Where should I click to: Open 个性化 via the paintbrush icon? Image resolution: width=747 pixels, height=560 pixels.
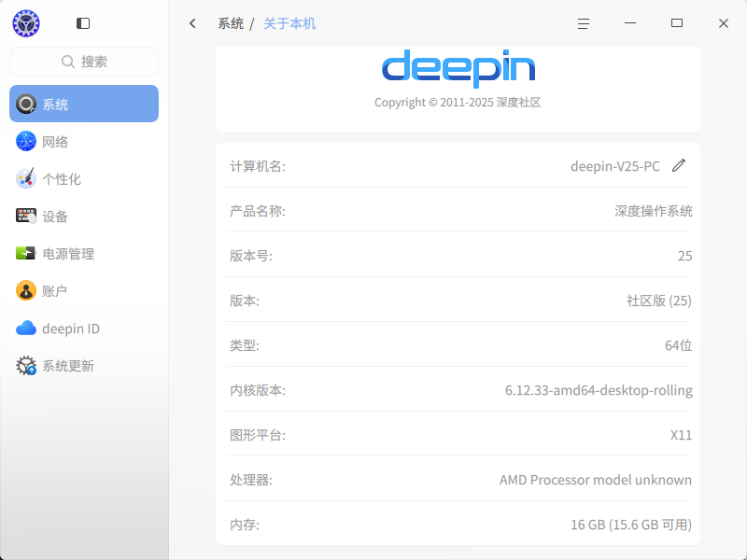point(26,178)
